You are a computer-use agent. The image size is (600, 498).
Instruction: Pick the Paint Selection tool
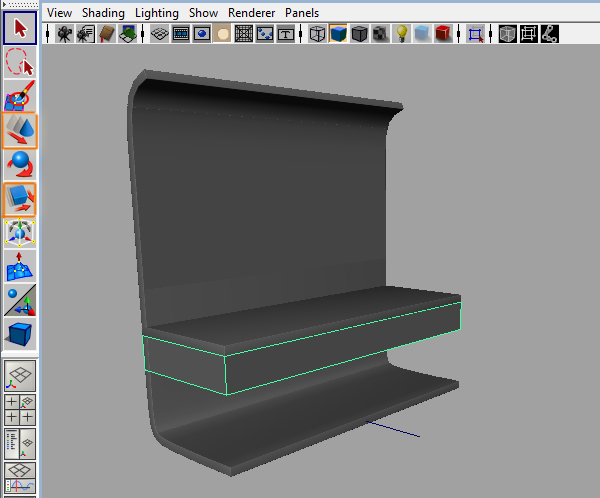click(20, 96)
